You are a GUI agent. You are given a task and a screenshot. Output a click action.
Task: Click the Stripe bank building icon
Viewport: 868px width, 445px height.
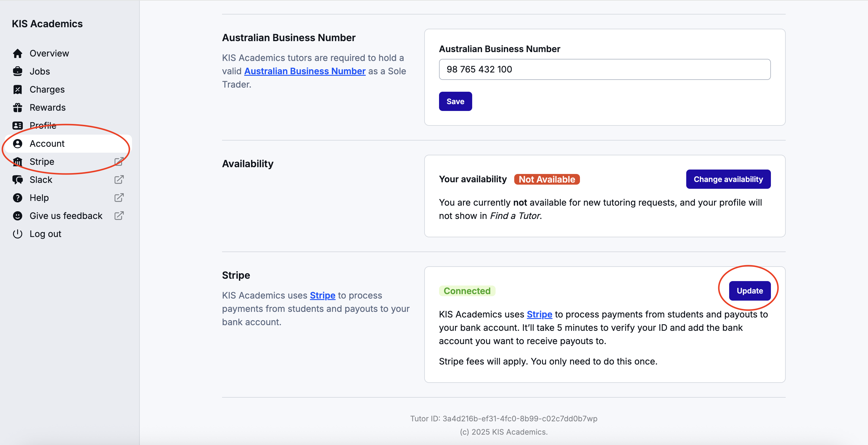[x=17, y=162]
